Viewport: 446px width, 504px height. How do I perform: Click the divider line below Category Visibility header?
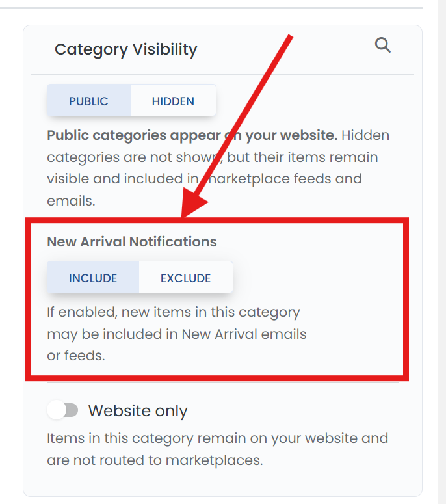[x=222, y=75]
